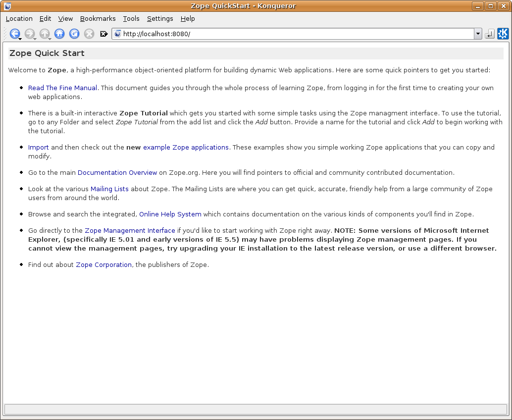Minimize the Konqueror window
The height and width of the screenshot is (420, 512).
[478, 6]
